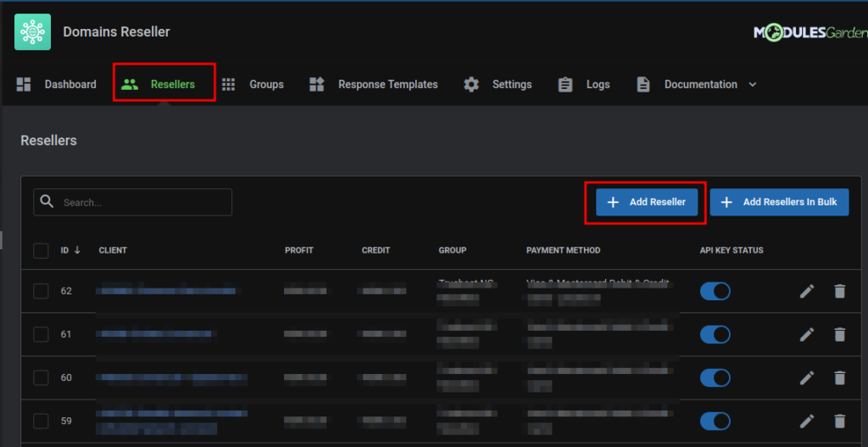
Task: Delete reseller 59 with trash icon
Action: (x=840, y=421)
